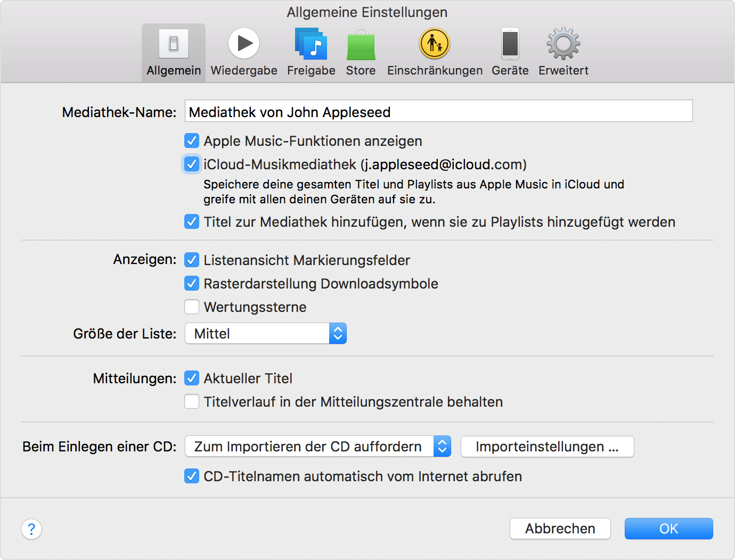Toggle CD-Titelnamen automatisch vom Internet abrufen
Image resolution: width=735 pixels, height=560 pixels.
[192, 476]
